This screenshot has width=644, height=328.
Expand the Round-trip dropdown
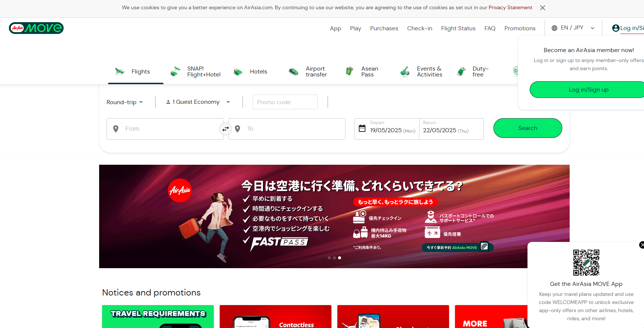tap(125, 102)
